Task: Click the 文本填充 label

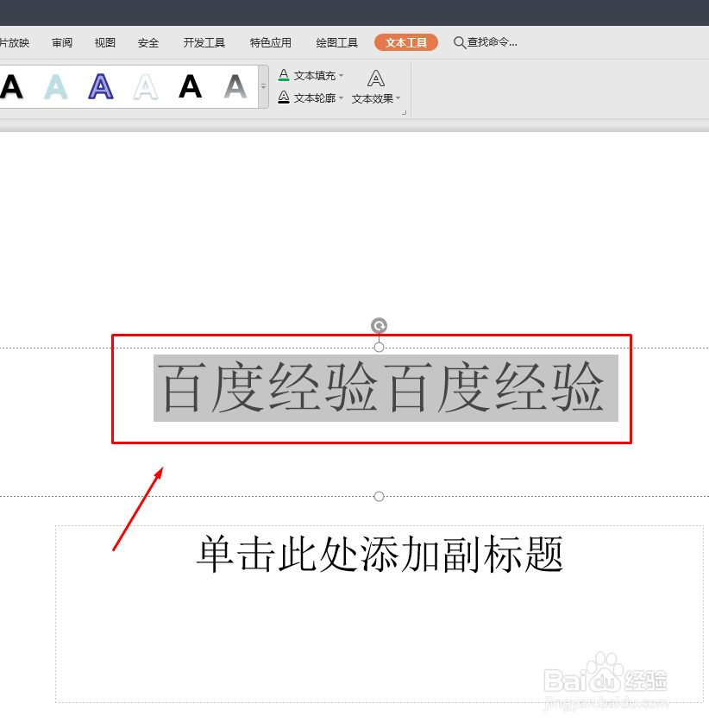Action: tap(314, 75)
